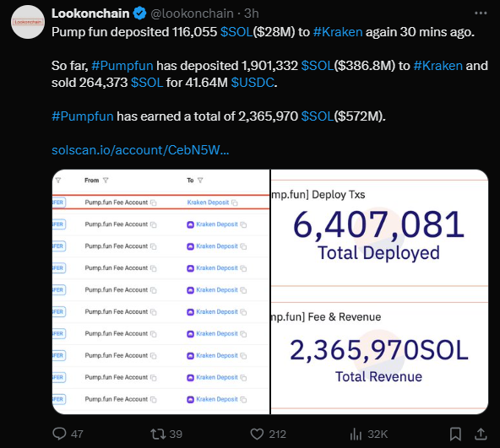The height and width of the screenshot is (448, 500).
Task: Click the blue verified badge
Action: tap(139, 13)
